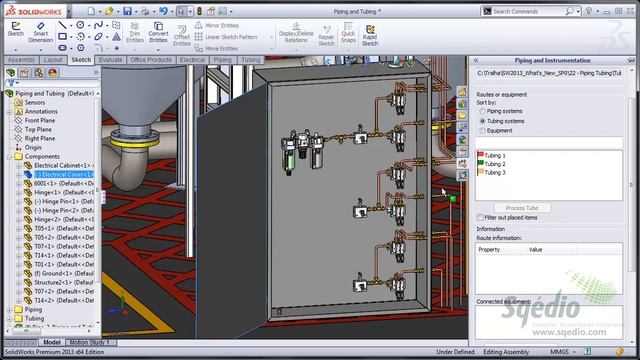Select Tubing systems radio button

click(482, 121)
